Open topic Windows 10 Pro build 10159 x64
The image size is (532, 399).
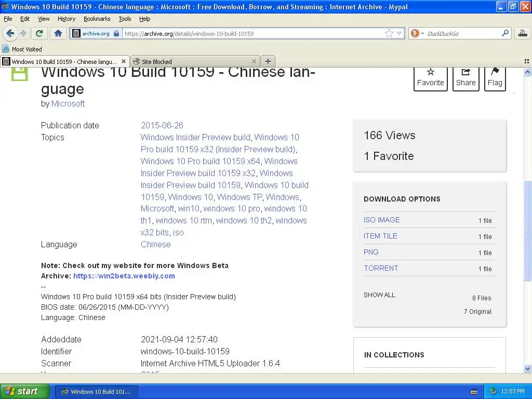[200, 161]
